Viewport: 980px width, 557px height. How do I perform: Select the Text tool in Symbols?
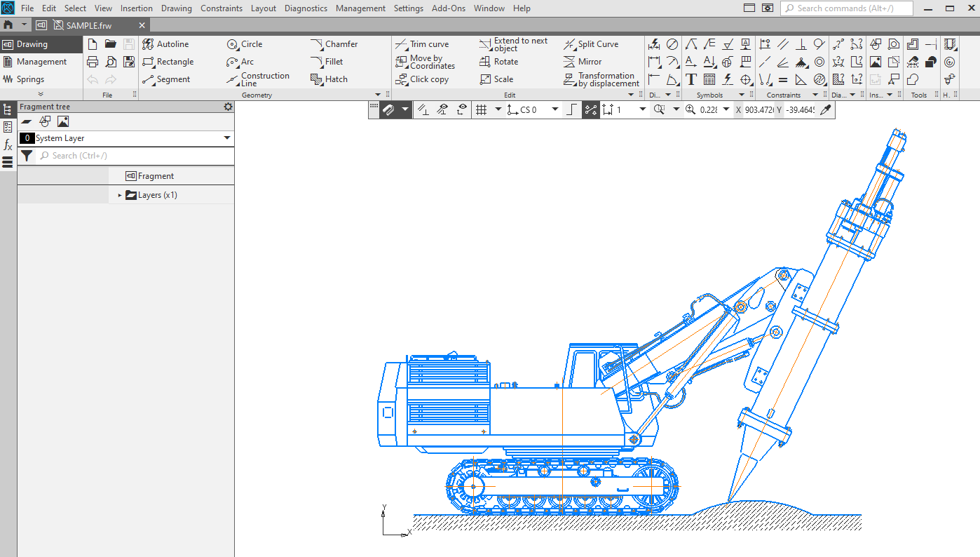(x=691, y=79)
